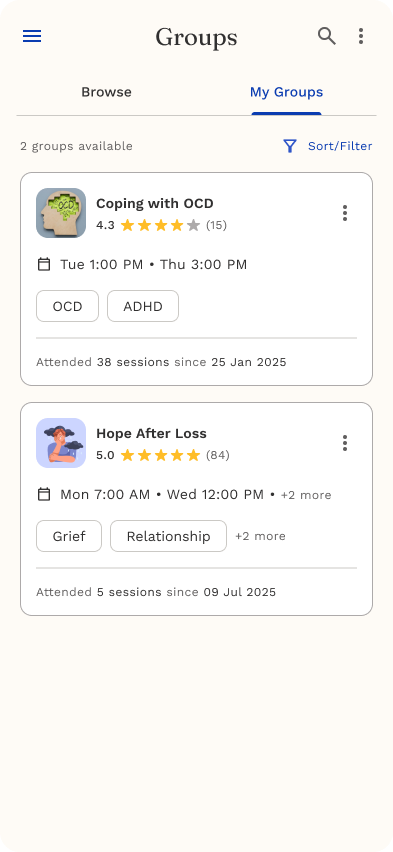Screen dimensions: 393x852
Task: Click calendar icon beside Tue 1:00 PM
Action: click(44, 265)
